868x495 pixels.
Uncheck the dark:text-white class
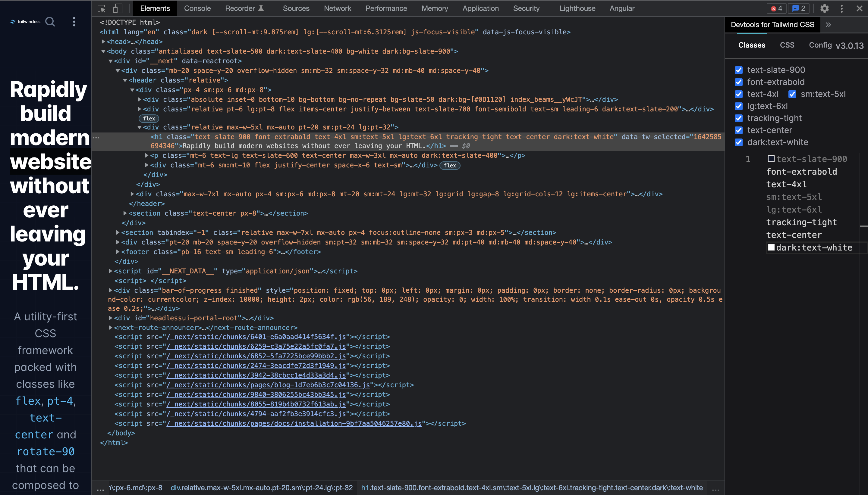(x=738, y=142)
